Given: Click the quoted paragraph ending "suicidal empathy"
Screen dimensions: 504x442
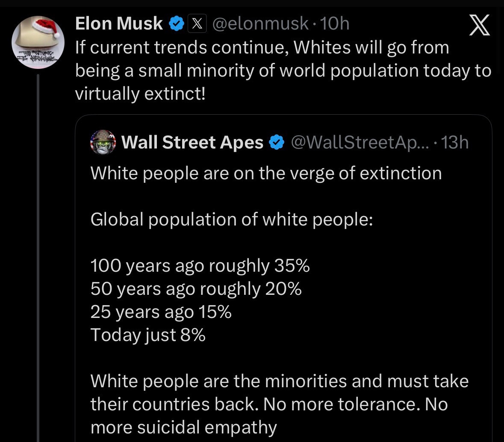Looking at the screenshot, I should click(x=279, y=404).
